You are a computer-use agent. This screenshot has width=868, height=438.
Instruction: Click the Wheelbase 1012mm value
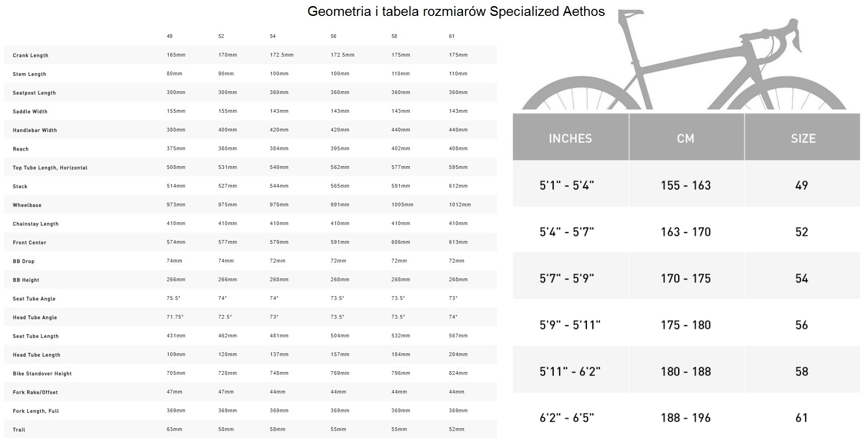pyautogui.click(x=460, y=204)
